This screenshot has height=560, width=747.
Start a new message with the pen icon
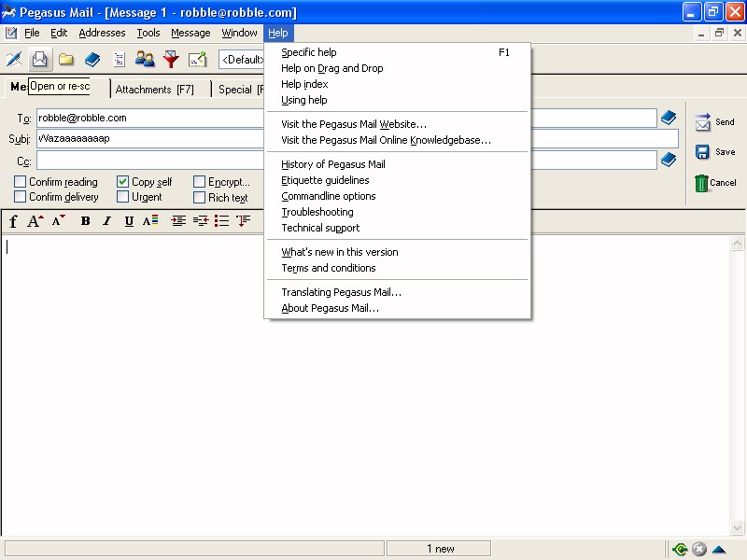click(x=14, y=59)
